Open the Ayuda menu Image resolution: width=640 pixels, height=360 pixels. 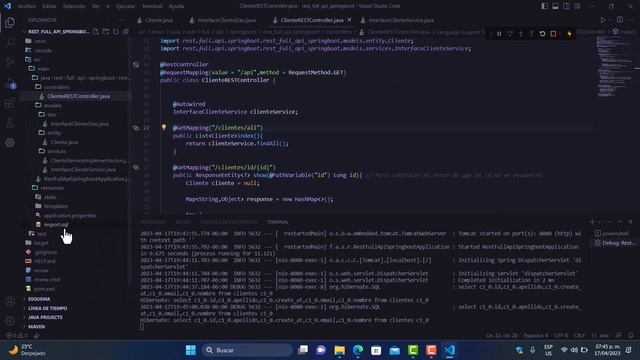(176, 6)
